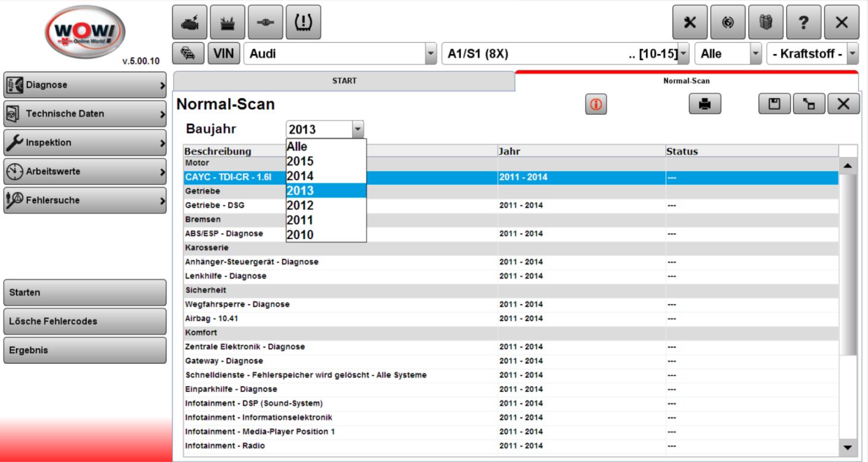
Task: Expand the Technische Daten sidebar menu
Action: pyautogui.click(x=85, y=114)
